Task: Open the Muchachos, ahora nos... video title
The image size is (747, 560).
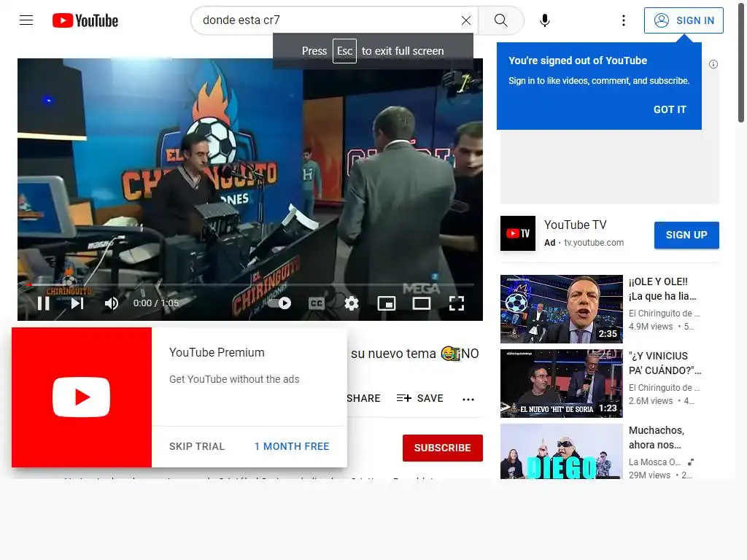Action: pos(657,437)
